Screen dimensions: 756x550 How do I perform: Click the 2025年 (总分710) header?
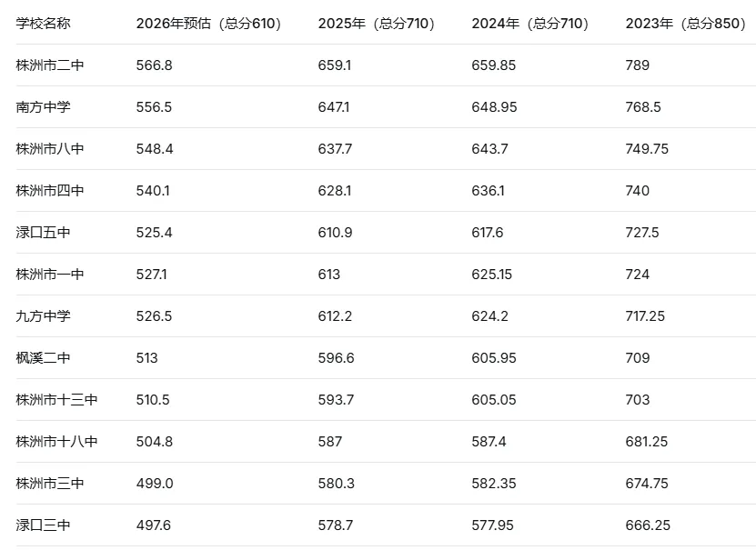(x=377, y=23)
